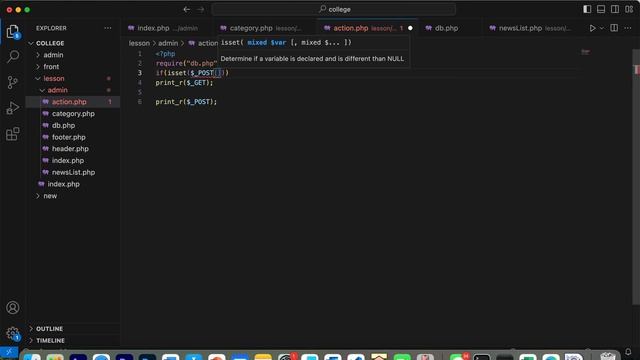Image resolution: width=640 pixels, height=360 pixels.
Task: Click the vertical editor scrollbar
Action: point(636,176)
